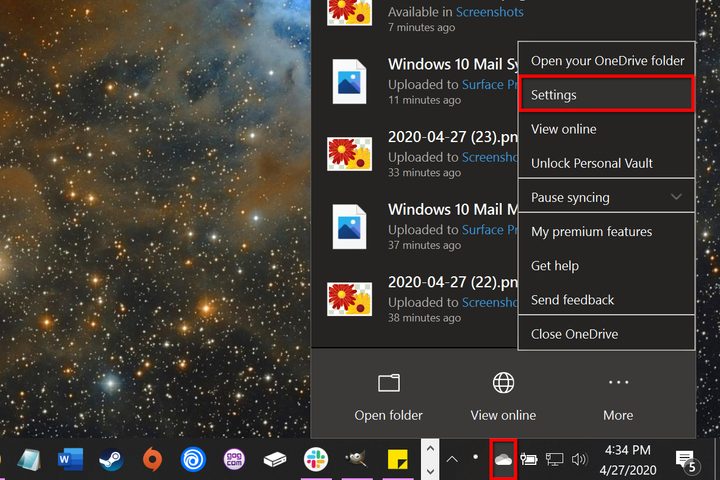Open GOG Galaxy taskbar icon
The width and height of the screenshot is (720, 480).
click(234, 459)
